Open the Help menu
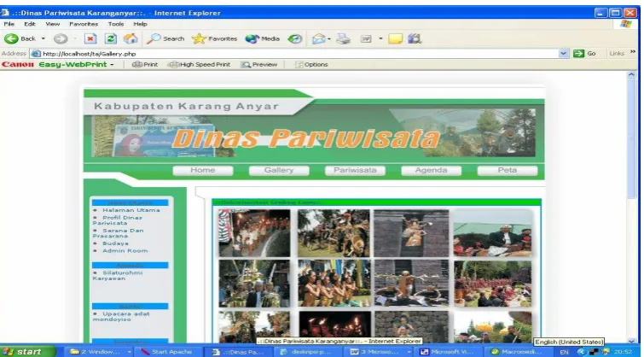This screenshot has width=644, height=357. 140,24
